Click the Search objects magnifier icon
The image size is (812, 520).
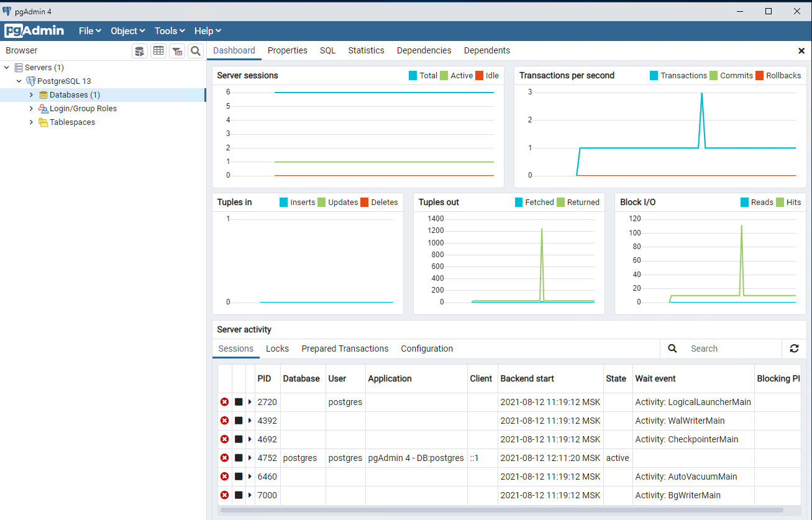coord(196,51)
